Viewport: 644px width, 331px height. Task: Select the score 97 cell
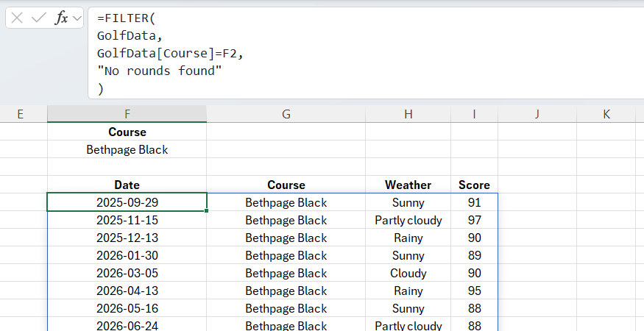pos(475,220)
